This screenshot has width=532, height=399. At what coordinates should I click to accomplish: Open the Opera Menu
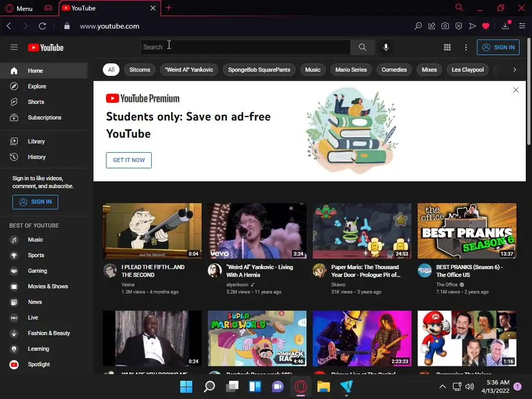pyautogui.click(x=19, y=8)
